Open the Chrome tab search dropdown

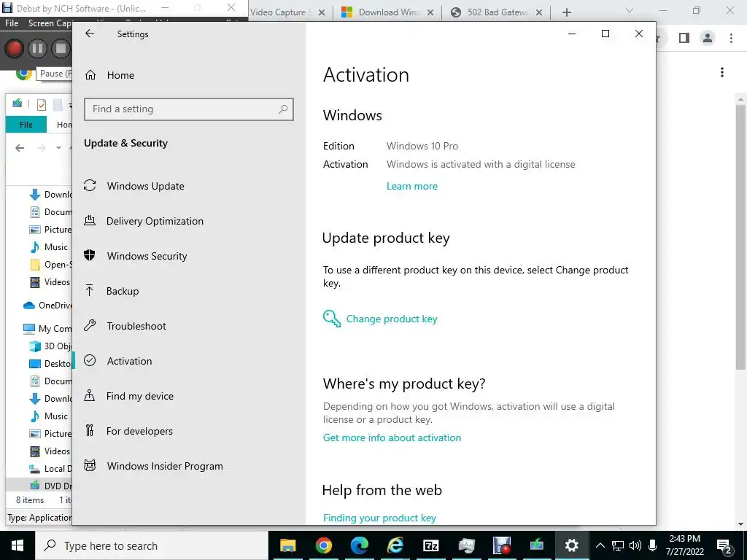(x=629, y=10)
